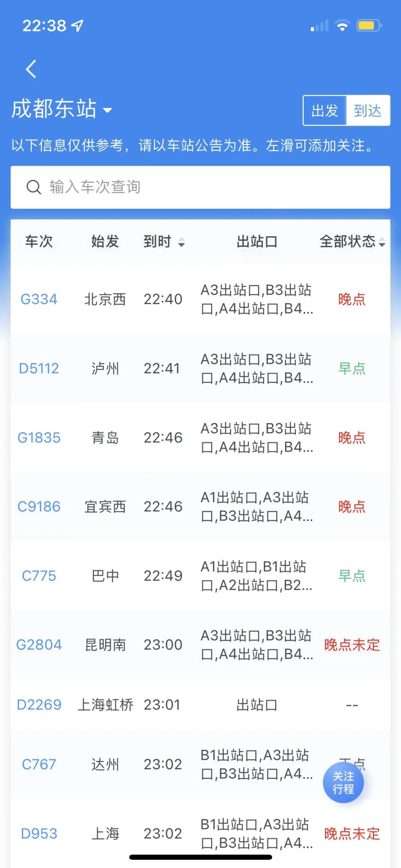401x868 pixels.
Task: Sort by 到时 arrival time
Action: pos(164,242)
